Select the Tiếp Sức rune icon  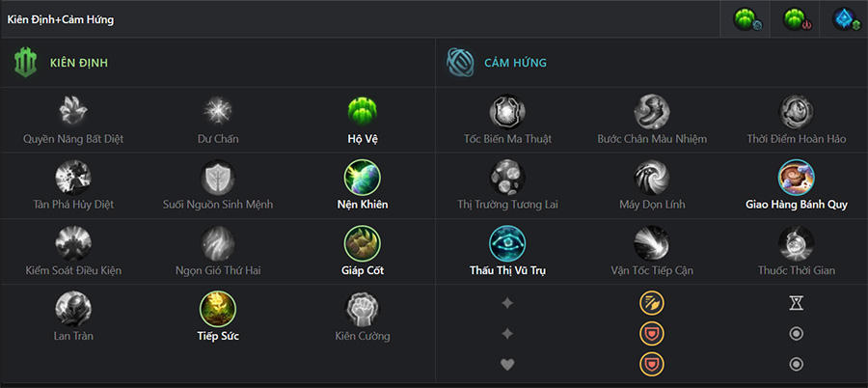[x=218, y=309]
